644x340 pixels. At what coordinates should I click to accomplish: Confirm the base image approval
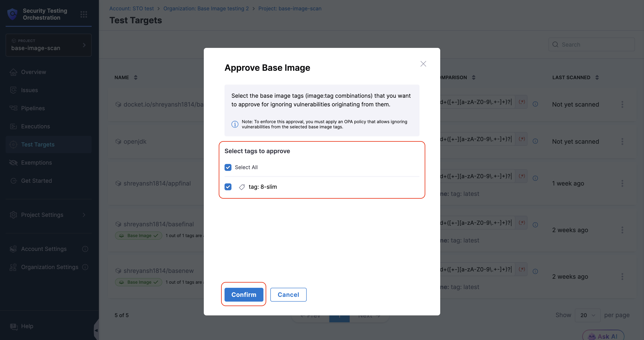tap(244, 294)
